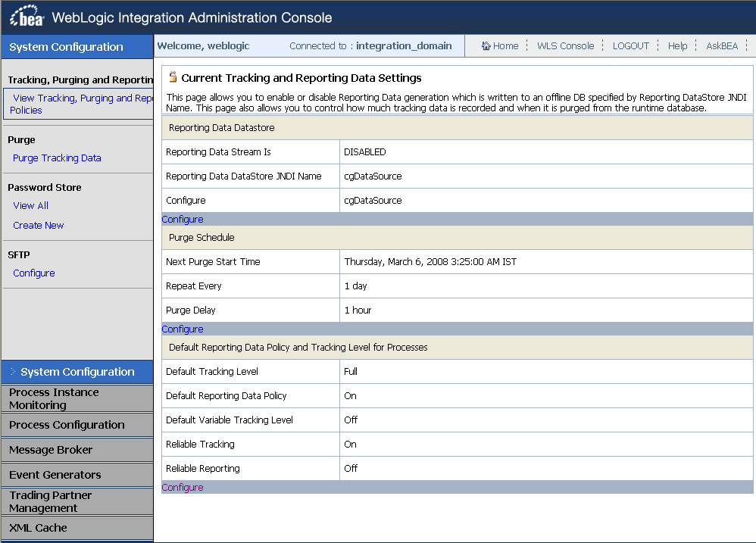Click Purge Delay row label
The image size is (756, 543).
pos(190,311)
